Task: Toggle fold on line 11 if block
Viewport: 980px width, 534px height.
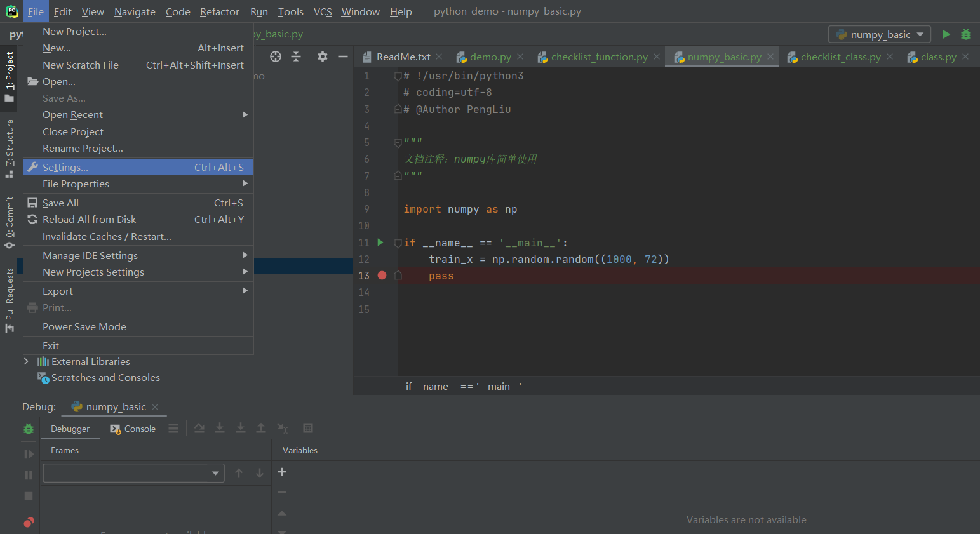Action: pos(398,243)
